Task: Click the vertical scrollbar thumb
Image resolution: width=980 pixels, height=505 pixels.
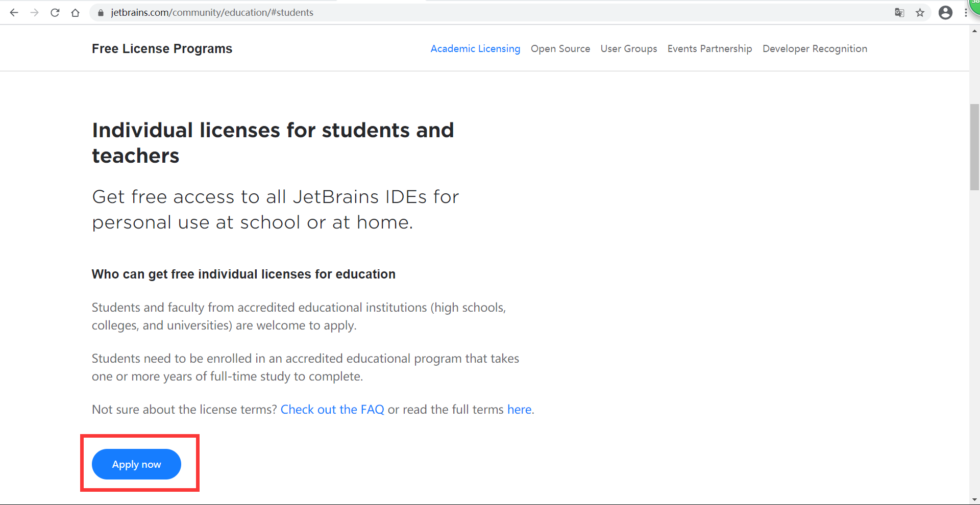Action: click(974, 147)
